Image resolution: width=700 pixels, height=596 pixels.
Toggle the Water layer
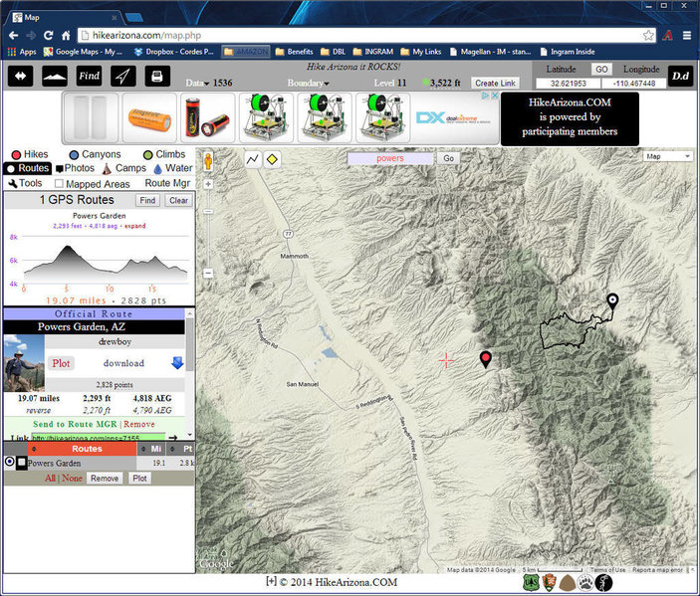pyautogui.click(x=173, y=168)
